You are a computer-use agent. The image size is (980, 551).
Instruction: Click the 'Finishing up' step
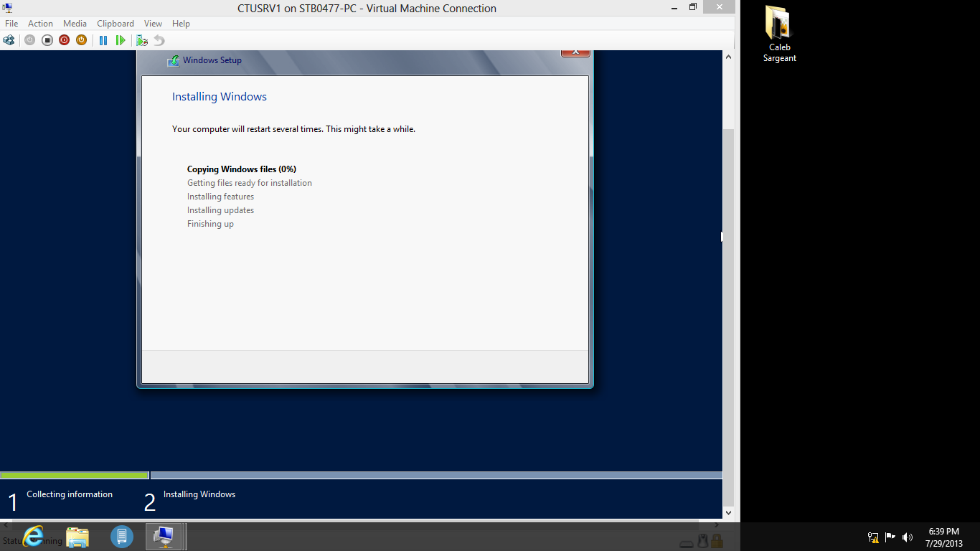point(210,224)
